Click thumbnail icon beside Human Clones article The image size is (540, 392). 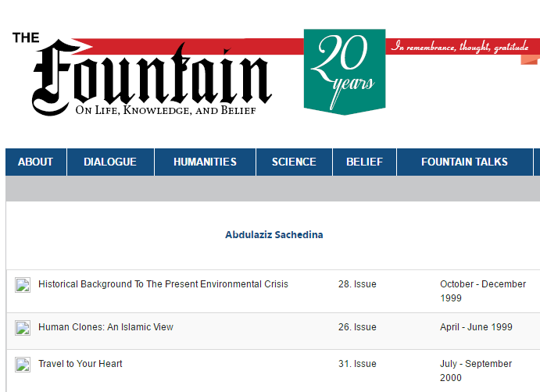23,328
